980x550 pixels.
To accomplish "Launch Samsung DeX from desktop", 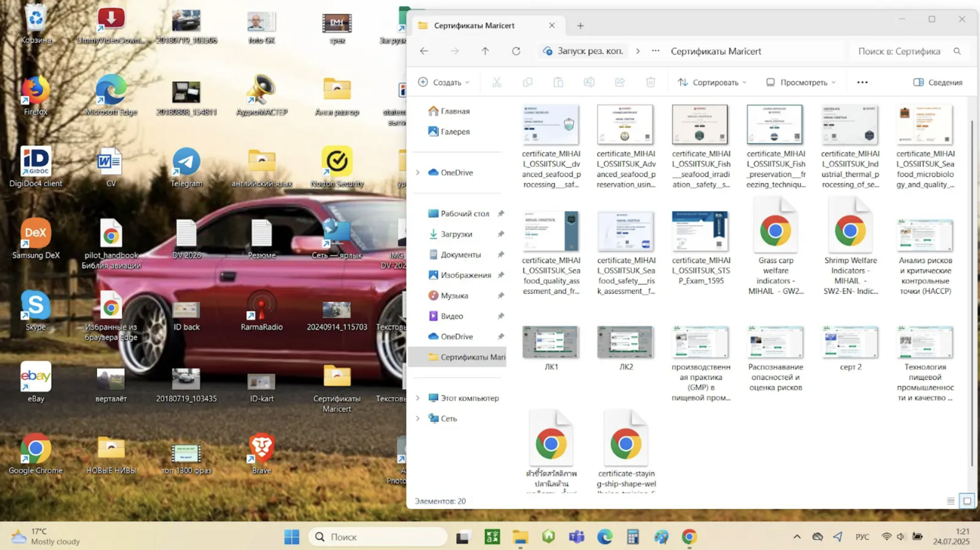I will (x=36, y=239).
